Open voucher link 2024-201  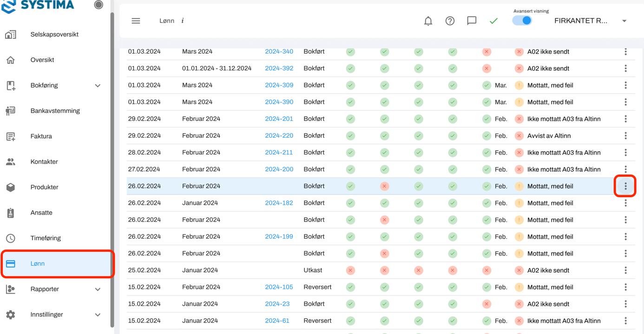[279, 119]
